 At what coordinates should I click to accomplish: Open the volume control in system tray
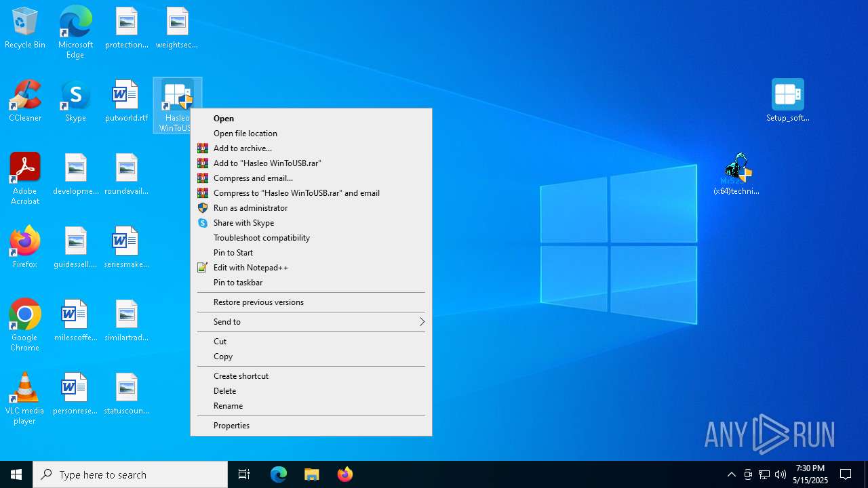pos(781,474)
